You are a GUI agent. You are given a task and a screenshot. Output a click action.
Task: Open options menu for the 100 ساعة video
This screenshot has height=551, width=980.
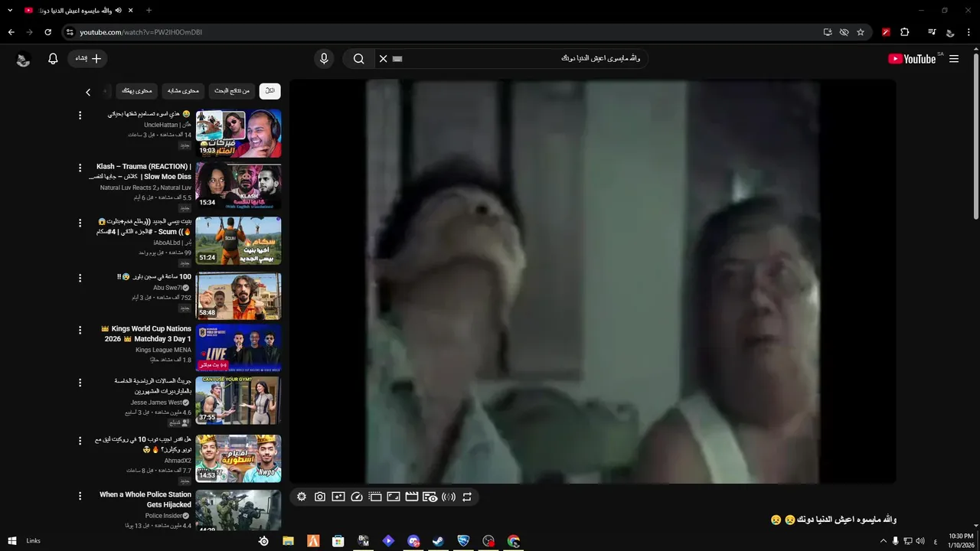click(80, 277)
